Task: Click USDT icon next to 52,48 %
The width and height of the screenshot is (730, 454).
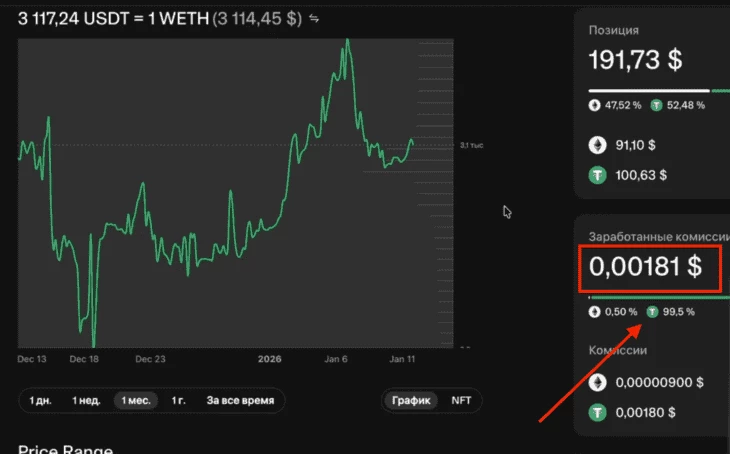Action: coord(657,104)
